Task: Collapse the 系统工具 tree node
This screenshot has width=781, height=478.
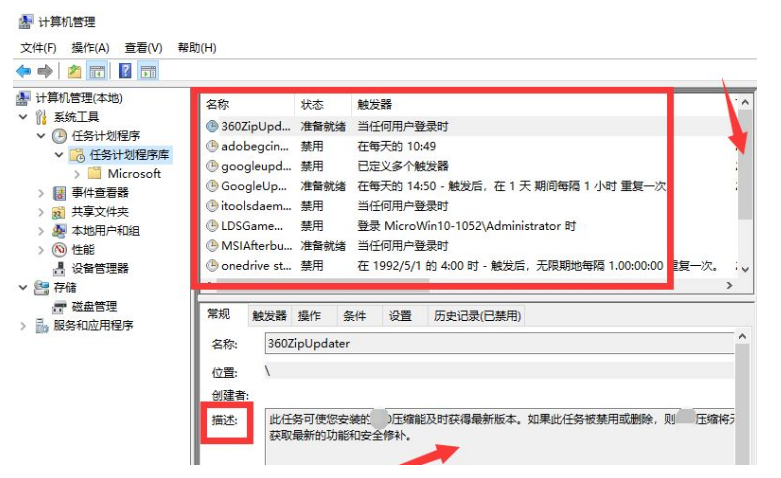Action: pyautogui.click(x=24, y=117)
